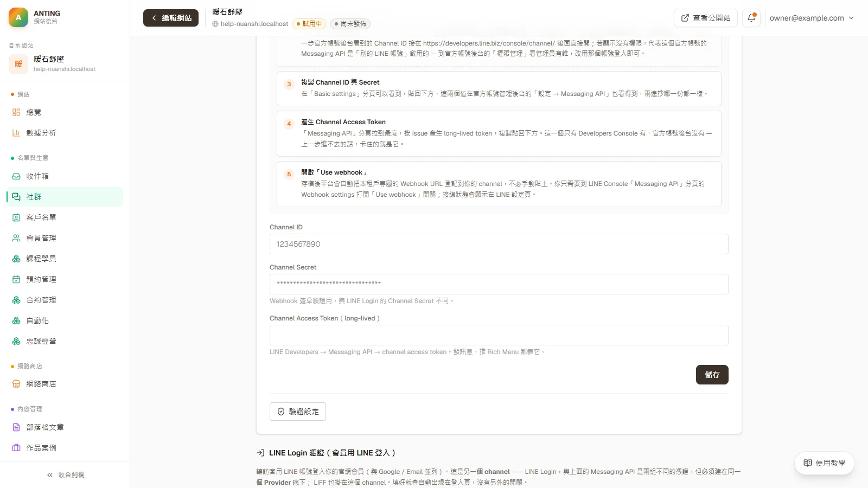Click the 總覽 grid icon

(16, 112)
